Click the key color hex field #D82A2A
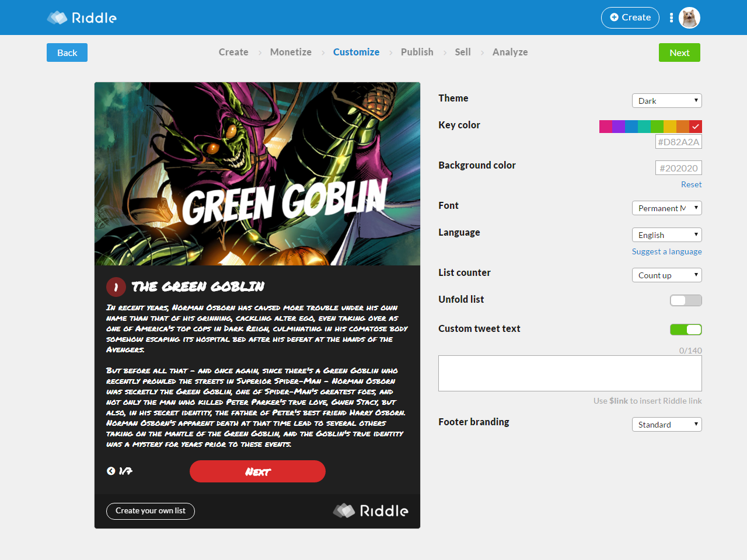This screenshot has height=560, width=747. pyautogui.click(x=679, y=142)
